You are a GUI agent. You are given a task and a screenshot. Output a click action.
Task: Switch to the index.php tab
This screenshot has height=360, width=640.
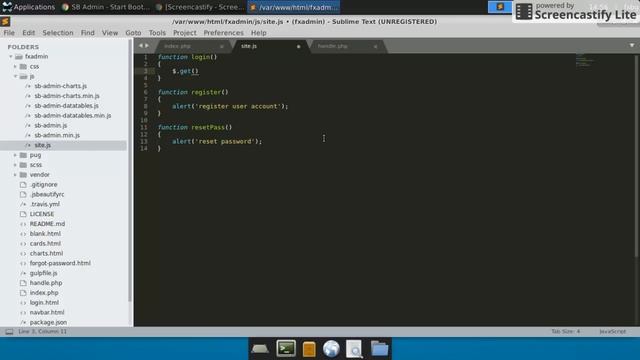pyautogui.click(x=178, y=46)
